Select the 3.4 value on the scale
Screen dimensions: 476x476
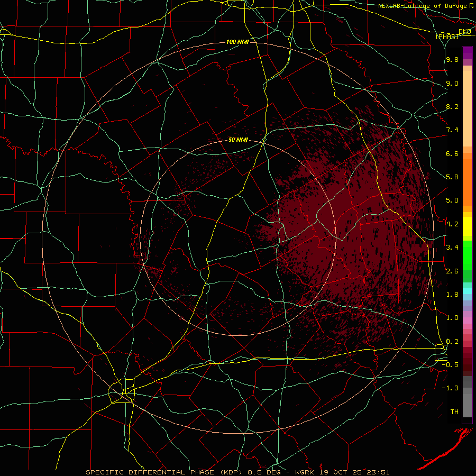coord(452,248)
